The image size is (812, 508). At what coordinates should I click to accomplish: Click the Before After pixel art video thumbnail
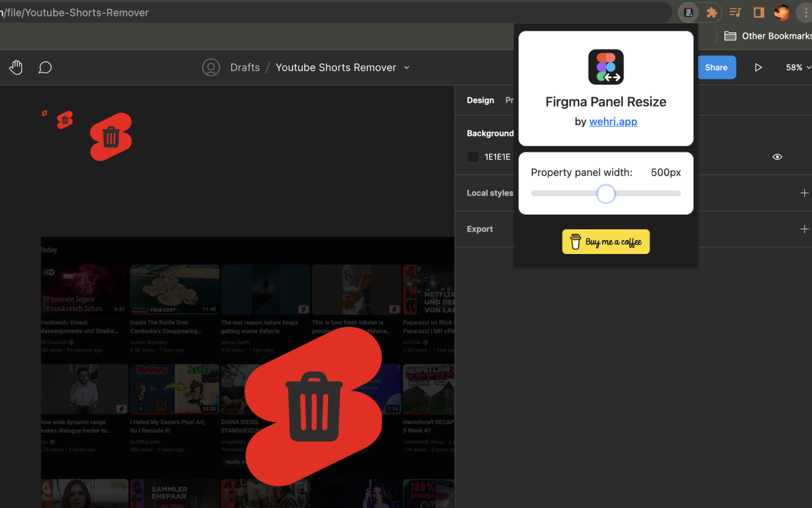(x=174, y=389)
